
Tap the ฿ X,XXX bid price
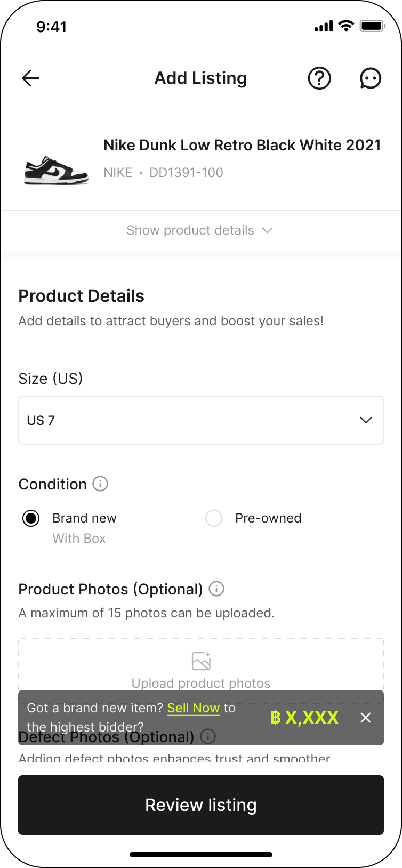click(x=304, y=718)
